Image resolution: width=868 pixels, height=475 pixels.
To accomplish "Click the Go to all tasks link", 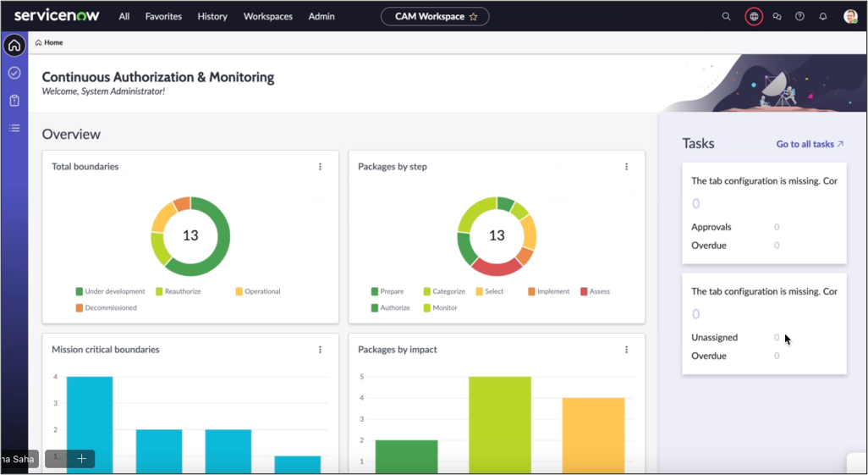I will [810, 144].
